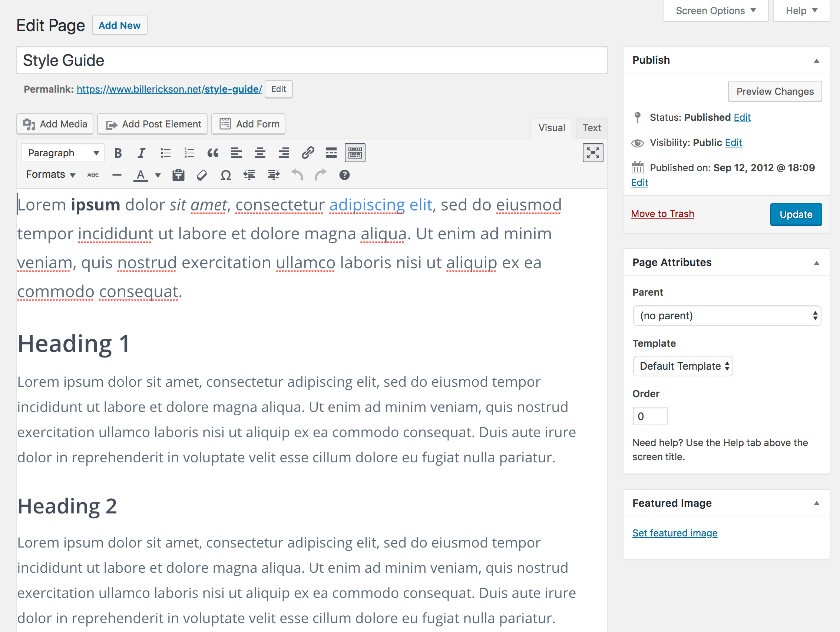The image size is (840, 632).
Task: Collapse the Publish panel
Action: (x=816, y=61)
